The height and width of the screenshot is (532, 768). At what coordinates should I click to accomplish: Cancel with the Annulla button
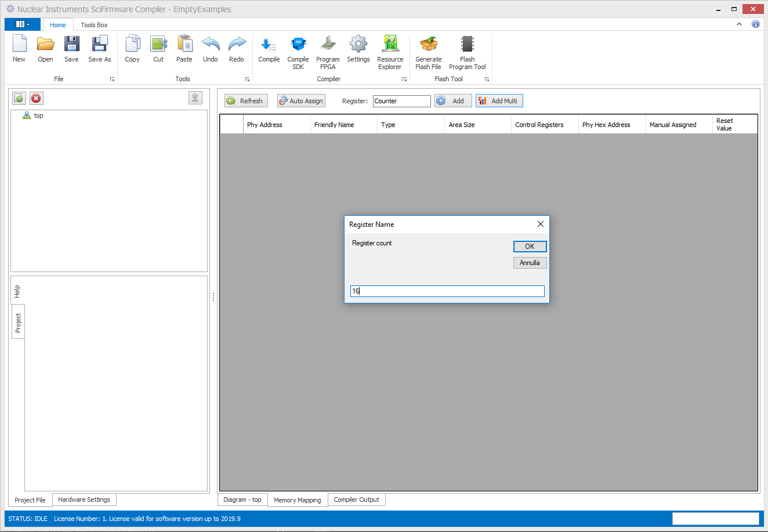[x=530, y=263]
